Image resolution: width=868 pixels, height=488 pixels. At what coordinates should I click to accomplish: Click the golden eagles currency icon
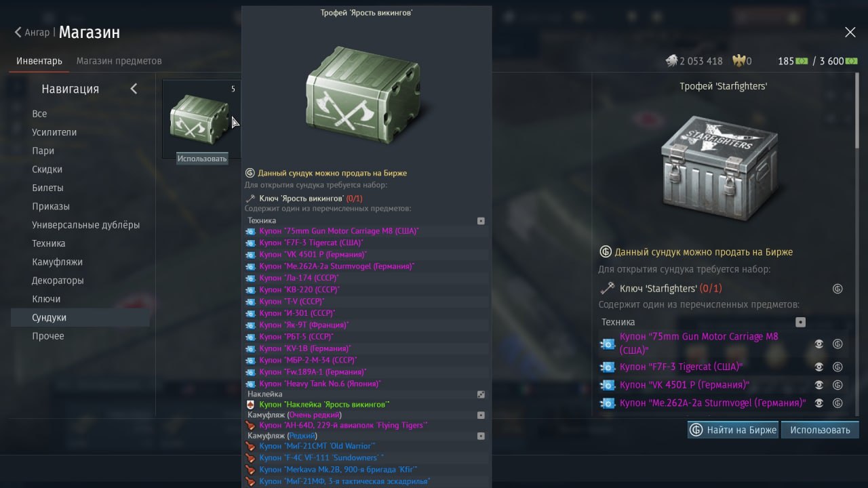click(738, 61)
